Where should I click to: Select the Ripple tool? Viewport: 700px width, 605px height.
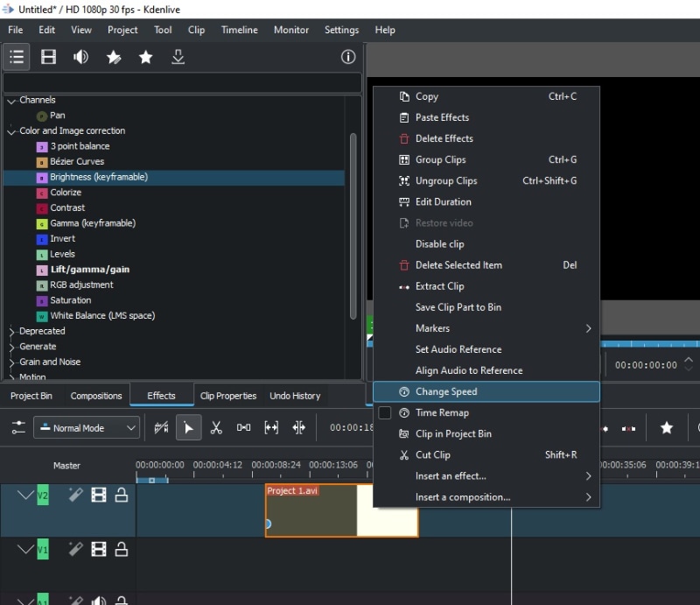coord(298,427)
